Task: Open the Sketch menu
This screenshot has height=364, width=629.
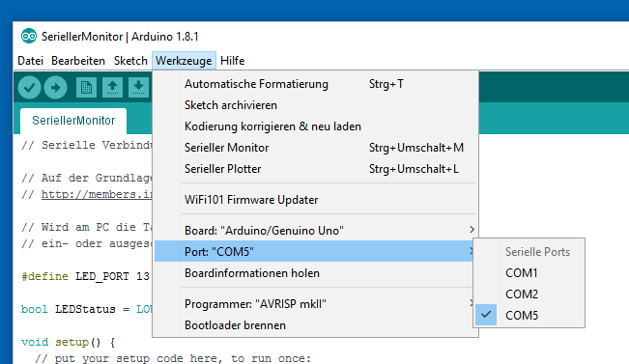Action: point(130,61)
